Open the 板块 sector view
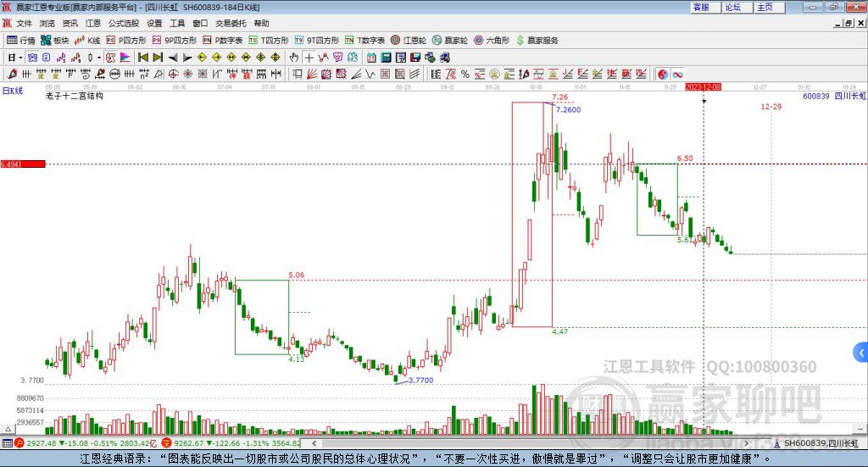Viewport: 868px width, 467px height. [54, 41]
